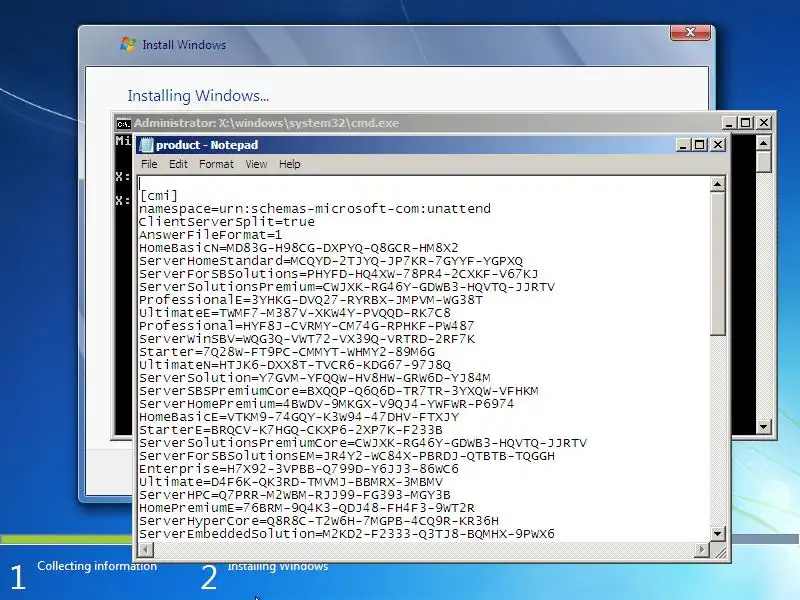Click the UltimateE=TWMF7 key line
This screenshot has width=800, height=600.
295,313
